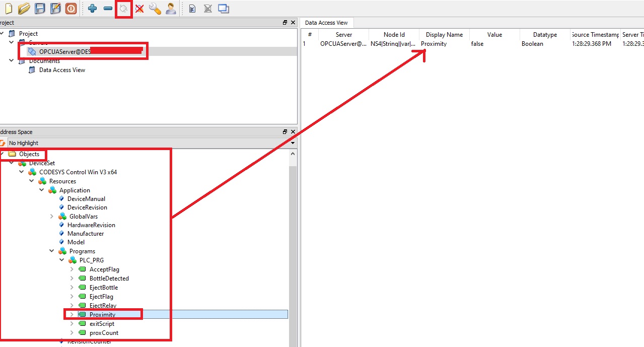Expand the EjectBottle variable
Screen dimensions: 644x347
72,288
